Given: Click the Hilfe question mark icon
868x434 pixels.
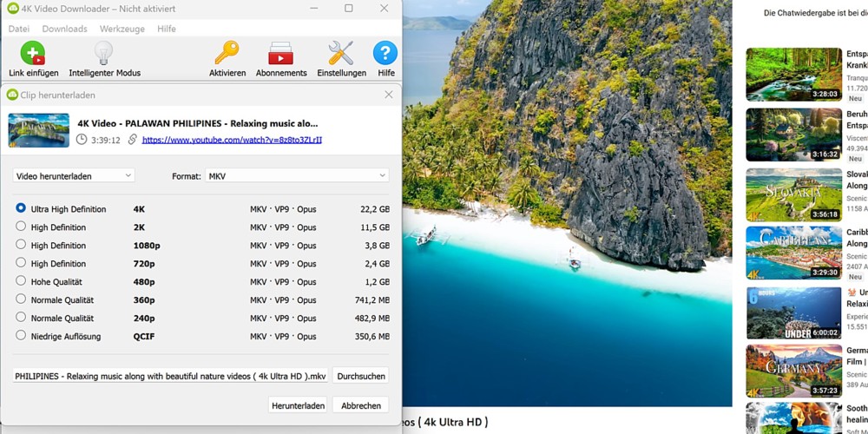Looking at the screenshot, I should point(385,53).
